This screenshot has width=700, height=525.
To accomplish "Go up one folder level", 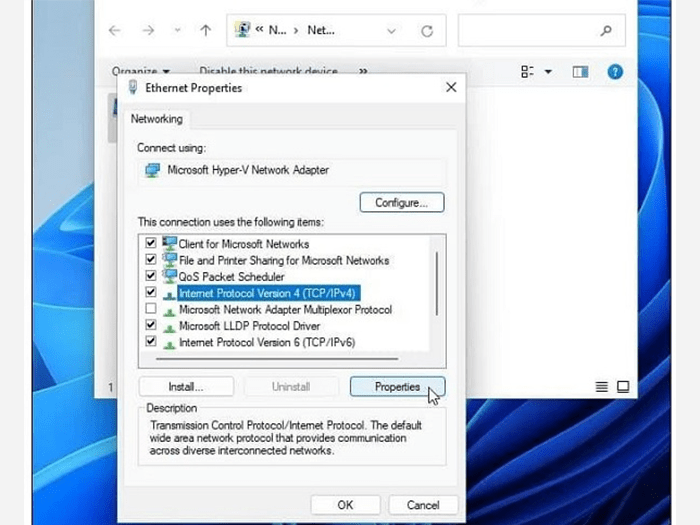I will coord(205,30).
